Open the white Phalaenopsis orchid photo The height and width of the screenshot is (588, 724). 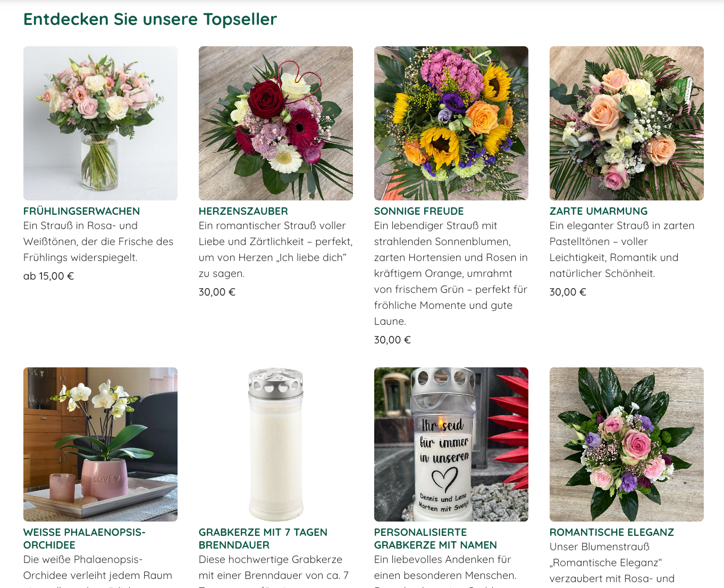click(x=100, y=444)
